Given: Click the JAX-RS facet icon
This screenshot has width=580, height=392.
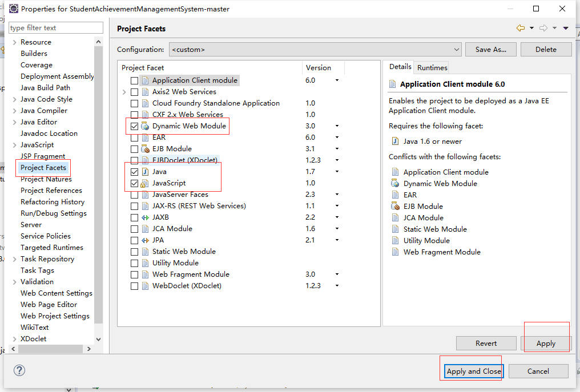Looking at the screenshot, I should (x=146, y=206).
